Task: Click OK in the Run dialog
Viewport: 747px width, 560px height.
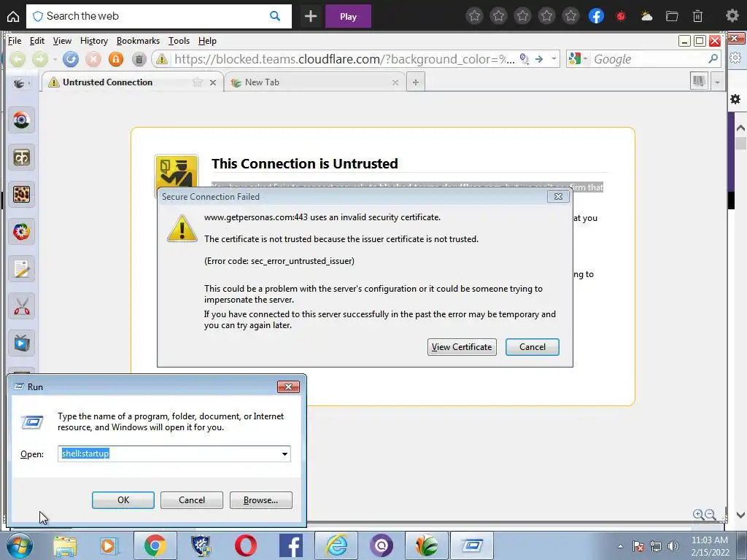Action: 123,500
